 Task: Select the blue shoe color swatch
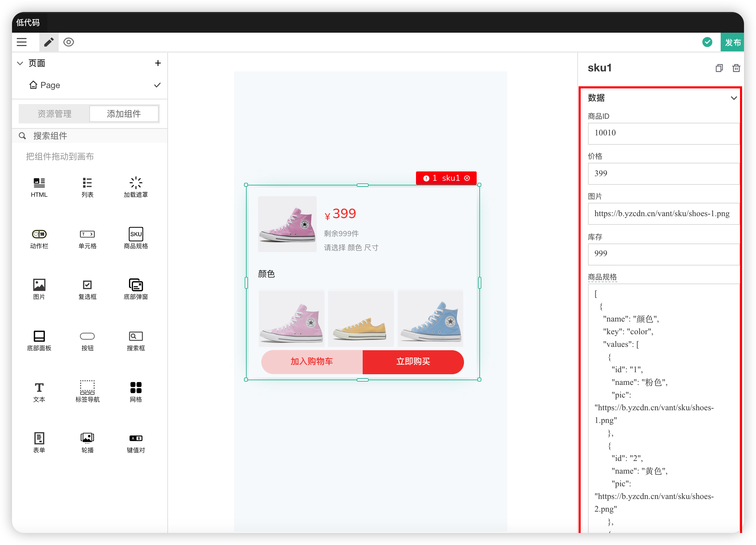[430, 319]
